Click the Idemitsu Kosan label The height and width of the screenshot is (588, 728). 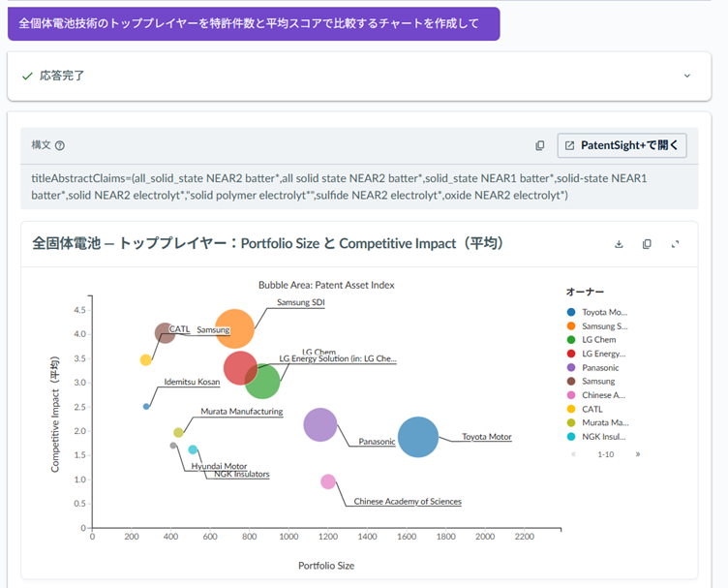(192, 382)
